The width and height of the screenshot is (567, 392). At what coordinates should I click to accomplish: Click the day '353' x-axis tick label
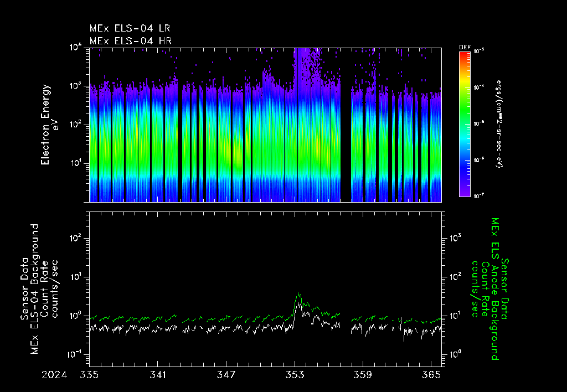pos(295,375)
